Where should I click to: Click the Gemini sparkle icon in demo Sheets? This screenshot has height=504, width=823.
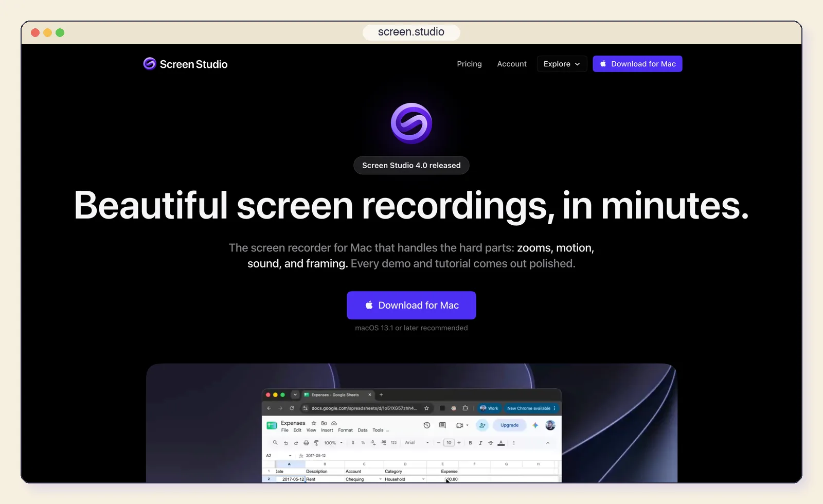click(535, 425)
